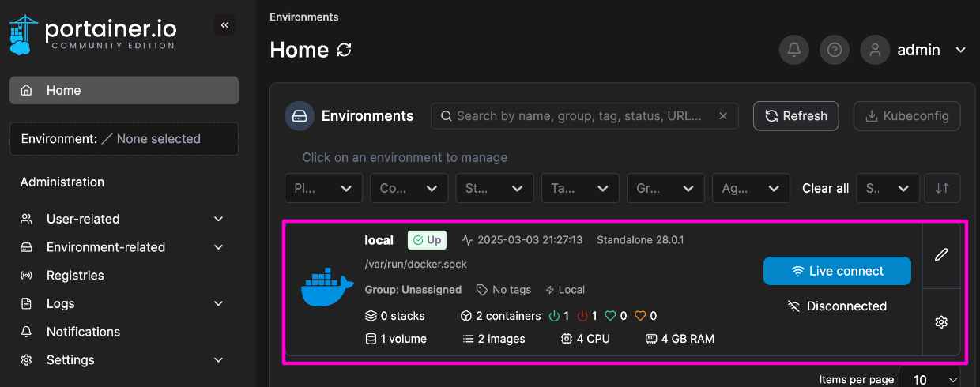The image size is (980, 387).
Task: Click the 0 stacks entry
Action: 394,316
